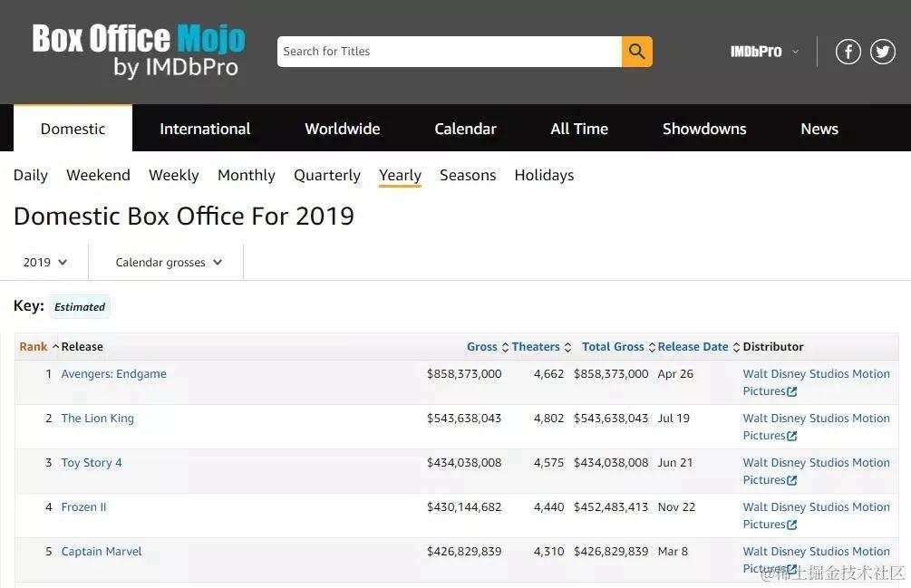
Task: Open external link icon in Frozen II row
Action: click(x=792, y=525)
